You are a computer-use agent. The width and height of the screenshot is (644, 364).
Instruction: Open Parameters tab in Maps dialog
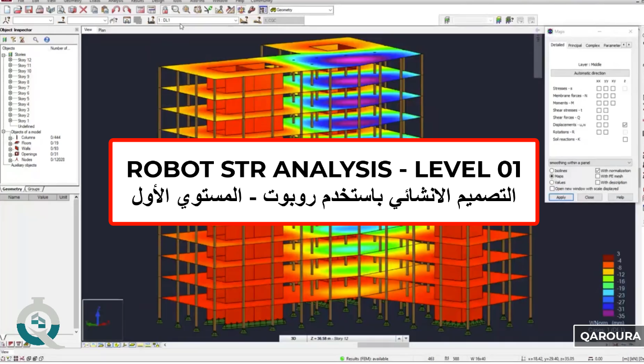[x=611, y=46]
